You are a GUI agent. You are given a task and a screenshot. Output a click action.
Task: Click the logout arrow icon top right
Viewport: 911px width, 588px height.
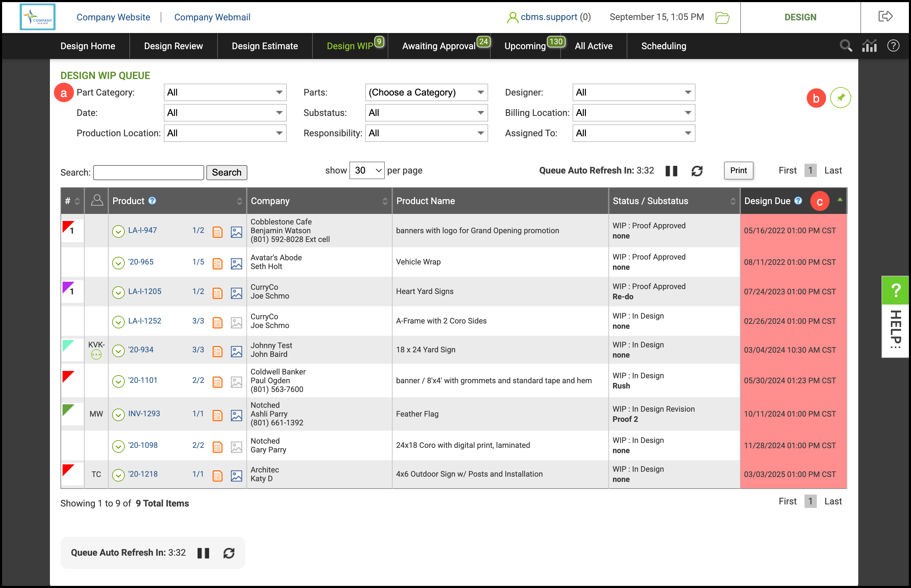click(885, 17)
